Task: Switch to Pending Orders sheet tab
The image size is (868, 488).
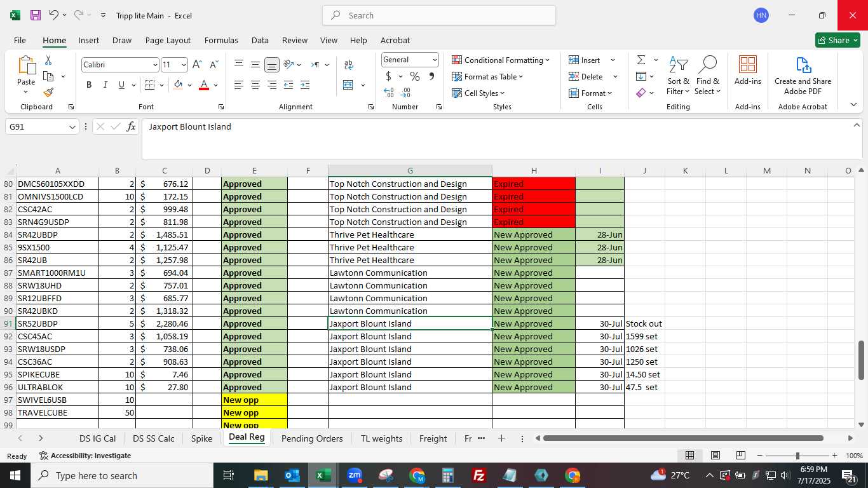Action: [x=312, y=438]
